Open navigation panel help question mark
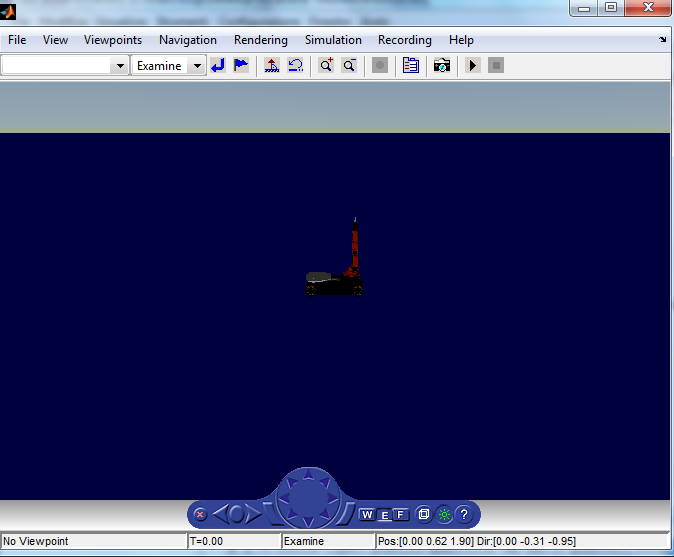 click(x=464, y=514)
